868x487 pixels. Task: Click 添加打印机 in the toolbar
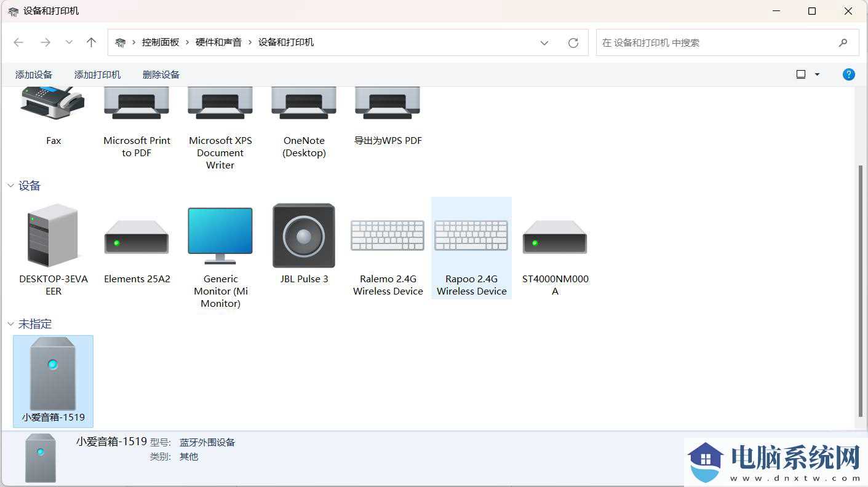tap(97, 74)
